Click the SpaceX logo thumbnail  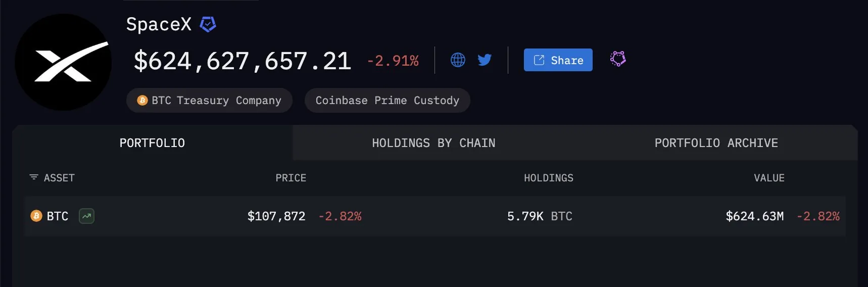click(x=63, y=62)
